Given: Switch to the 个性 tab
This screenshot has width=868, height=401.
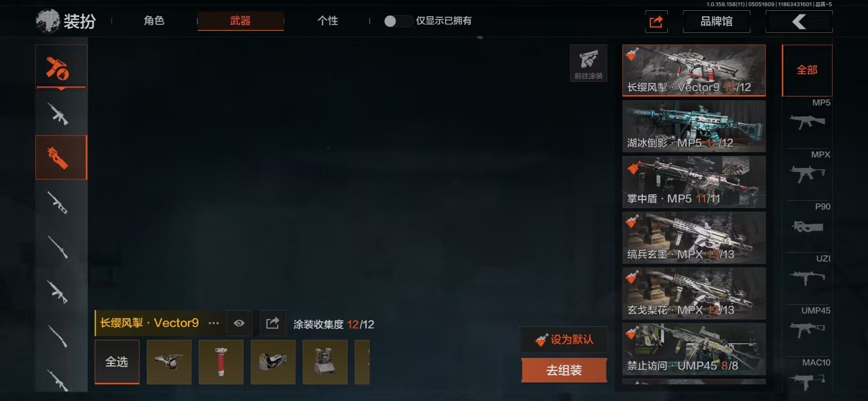Looking at the screenshot, I should (328, 21).
